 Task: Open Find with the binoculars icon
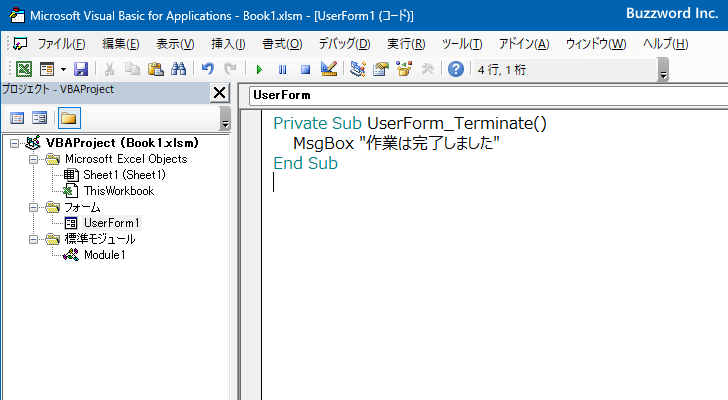click(178, 70)
